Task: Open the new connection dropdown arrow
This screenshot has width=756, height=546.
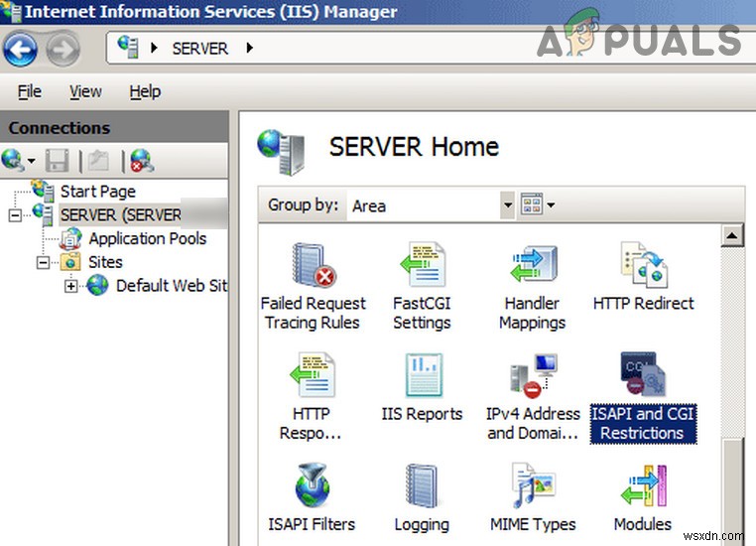Action: click(32, 161)
